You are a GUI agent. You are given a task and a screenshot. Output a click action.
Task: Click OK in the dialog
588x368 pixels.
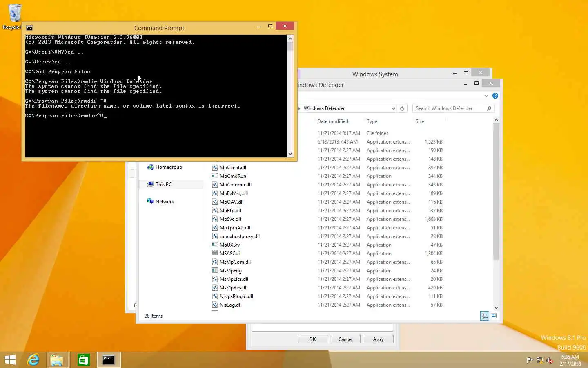tap(312, 339)
